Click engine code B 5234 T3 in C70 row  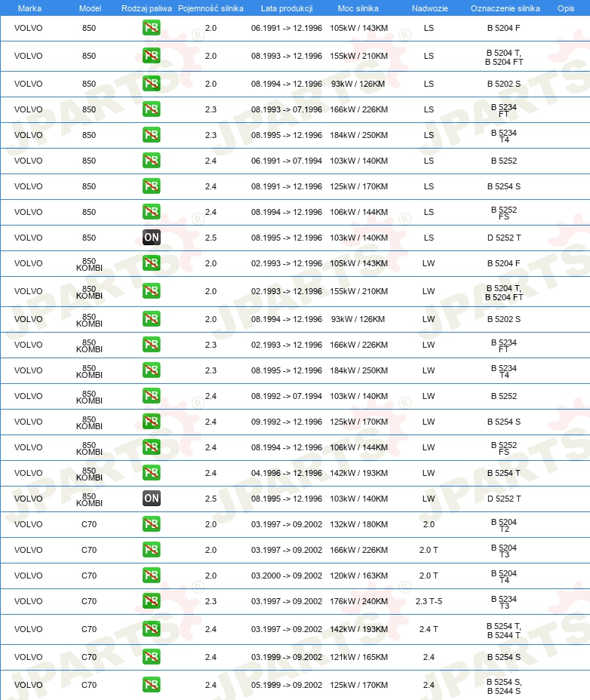(x=504, y=602)
